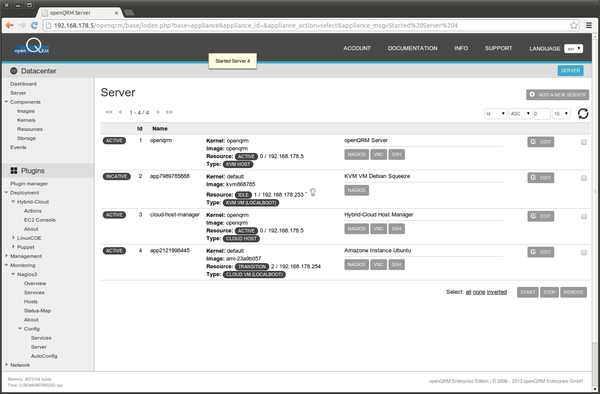Bookmark page with the star icon

(x=574, y=25)
